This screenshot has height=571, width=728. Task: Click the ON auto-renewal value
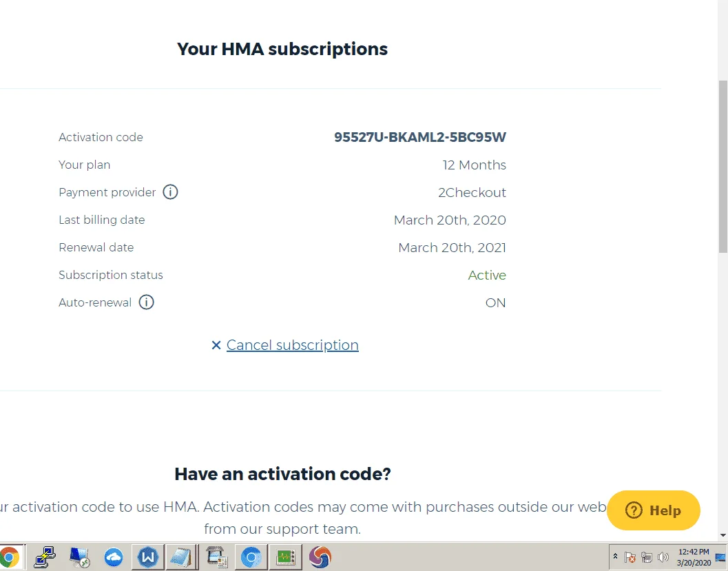point(495,302)
